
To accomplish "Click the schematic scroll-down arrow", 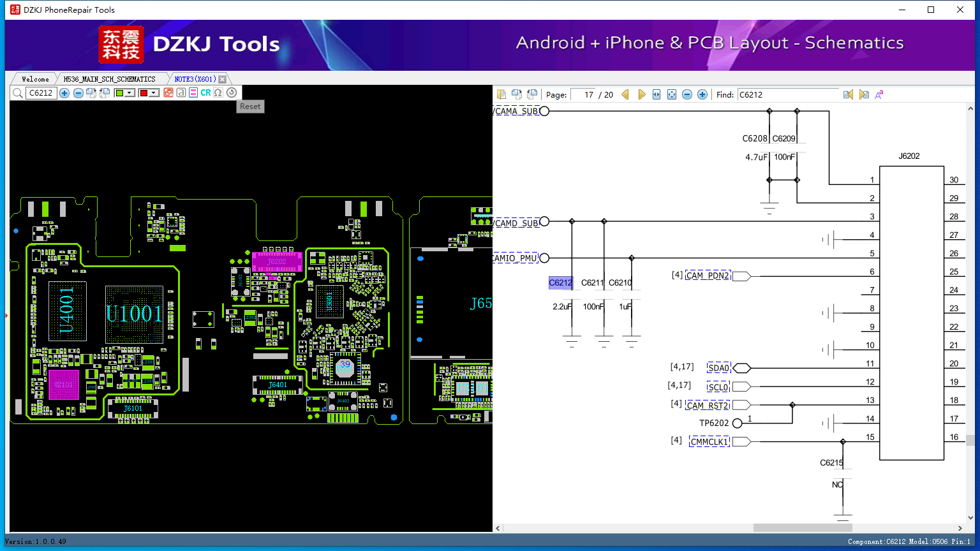I will click(970, 518).
